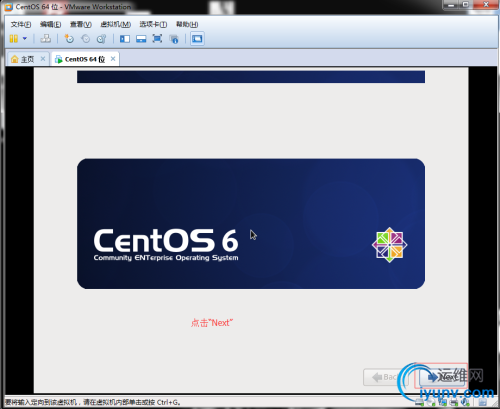
Task: Click the Ctrl+G hint text in status bar
Action: coord(169,402)
